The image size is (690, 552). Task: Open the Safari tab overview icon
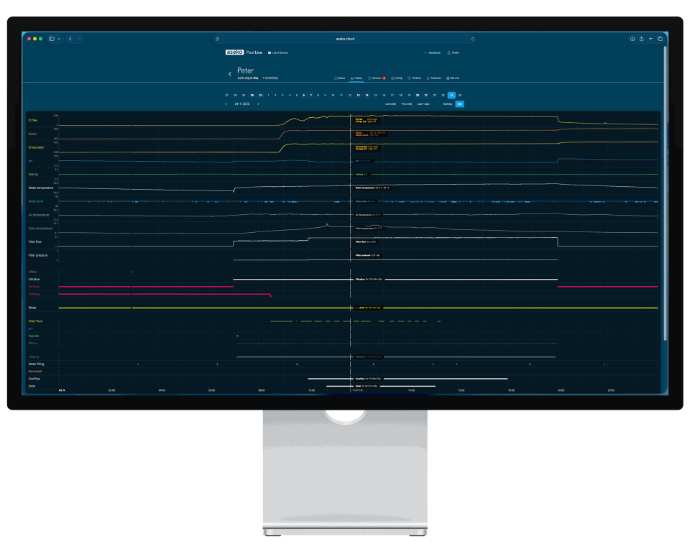660,39
